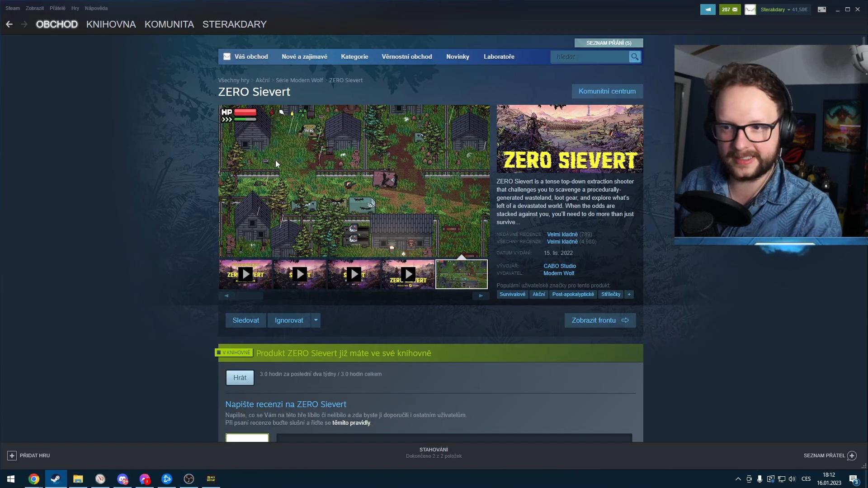
Task: Click the Všechny hry breadcrumb
Action: [233, 80]
